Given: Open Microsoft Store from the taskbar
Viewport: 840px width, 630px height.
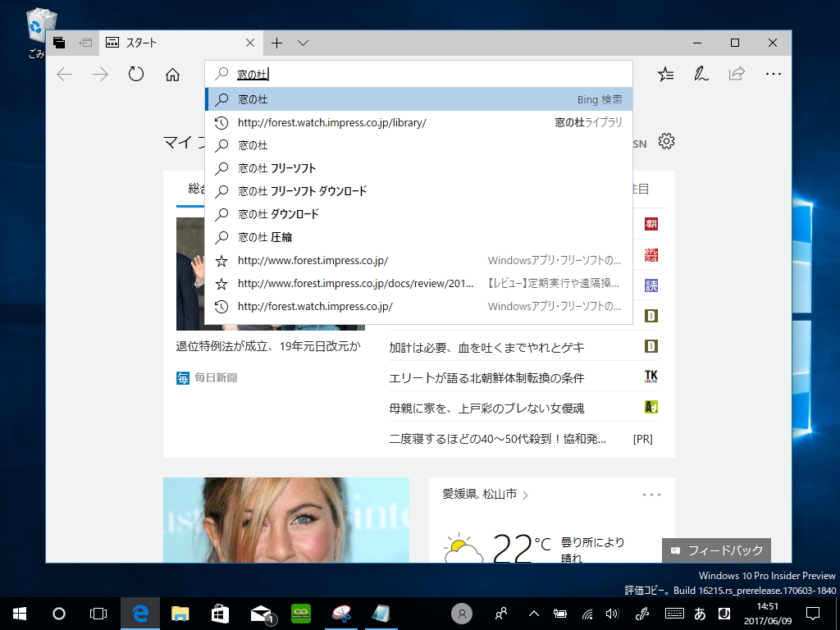Looking at the screenshot, I should (x=220, y=613).
